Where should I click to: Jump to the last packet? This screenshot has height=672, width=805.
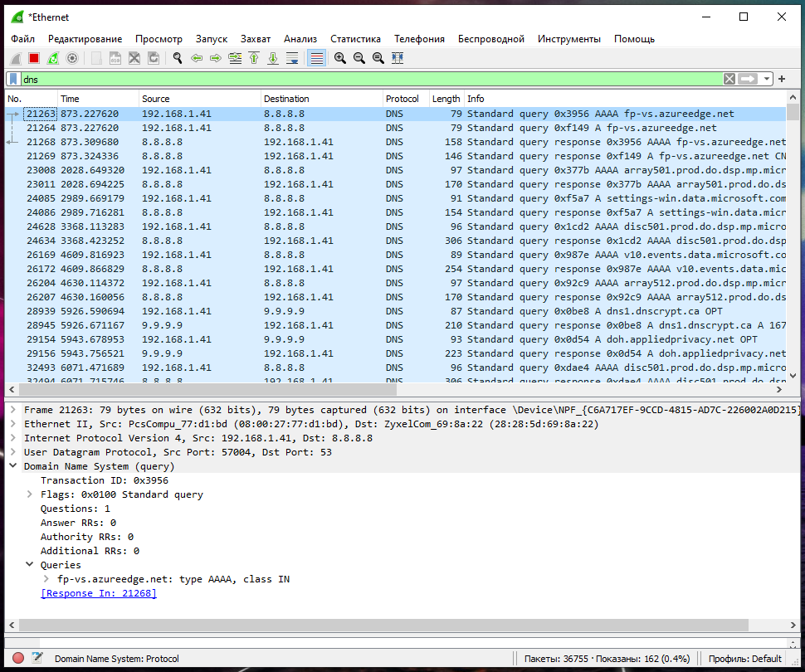click(x=272, y=58)
